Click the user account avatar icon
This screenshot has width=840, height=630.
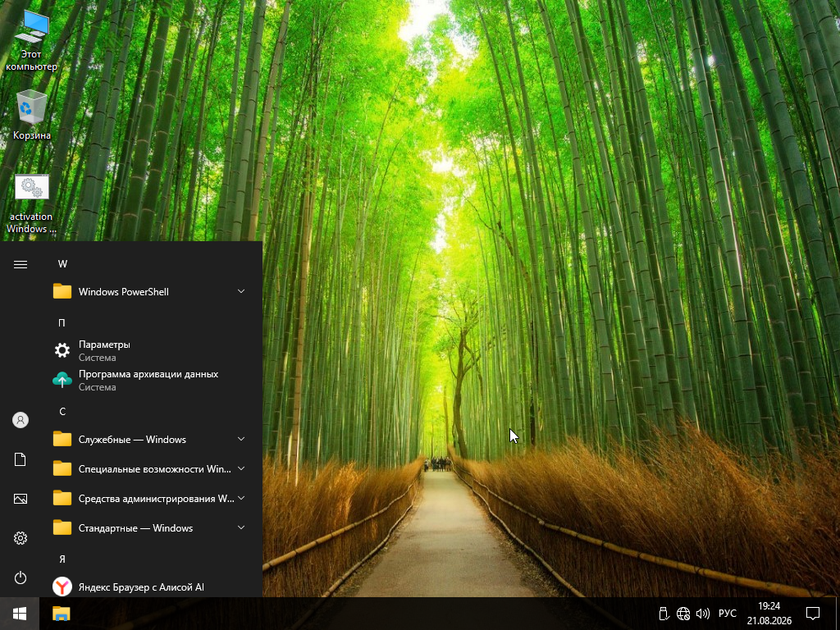tap(21, 420)
